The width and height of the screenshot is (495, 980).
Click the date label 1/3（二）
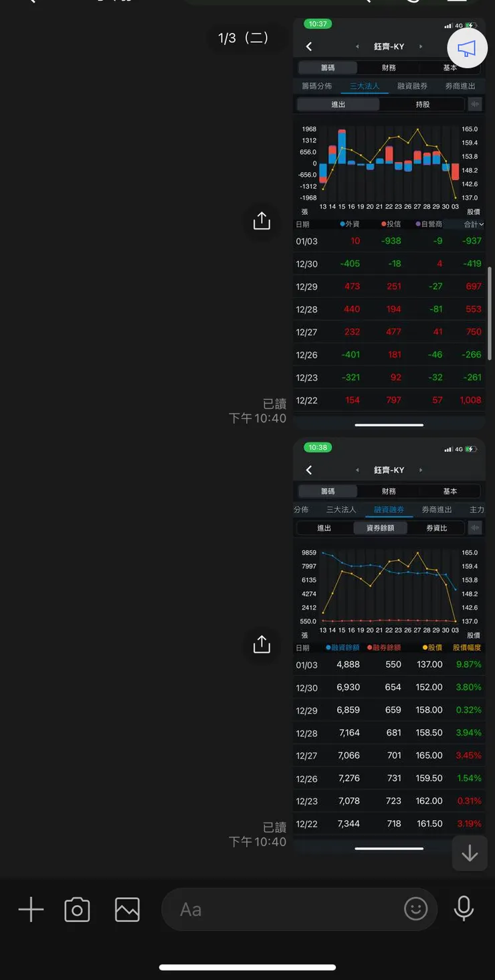pos(243,38)
